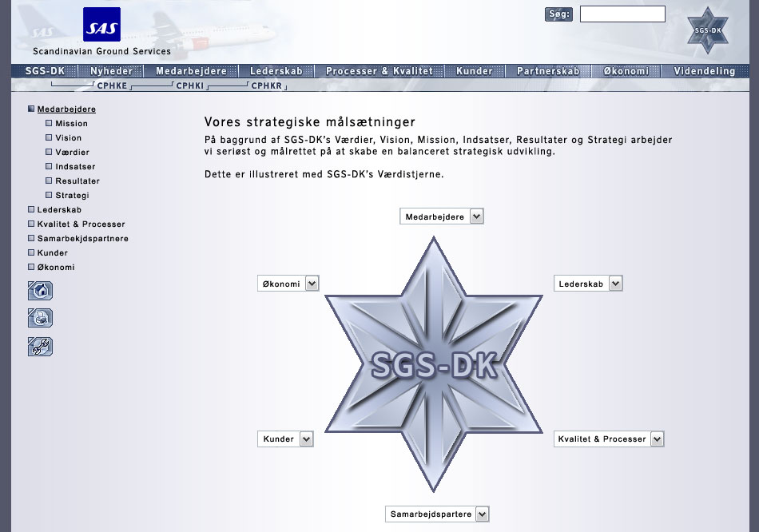The height and width of the screenshot is (532, 759).
Task: Expand the Samarbejdspartere dropdown below the star
Action: click(x=437, y=514)
